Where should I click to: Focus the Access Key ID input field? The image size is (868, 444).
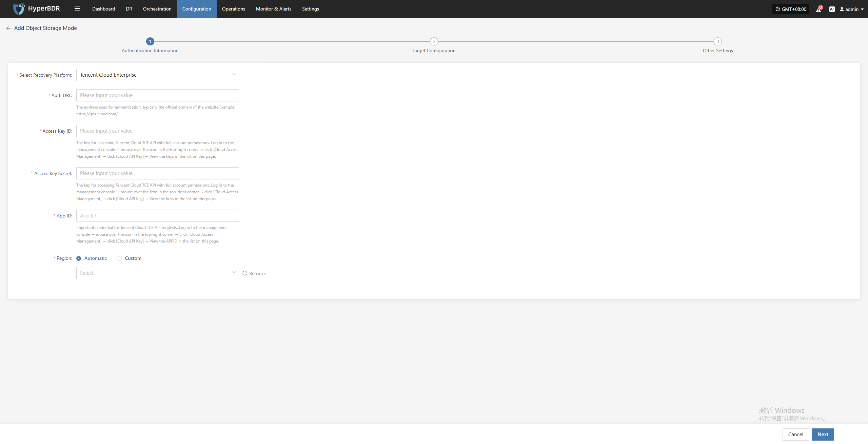tap(157, 131)
